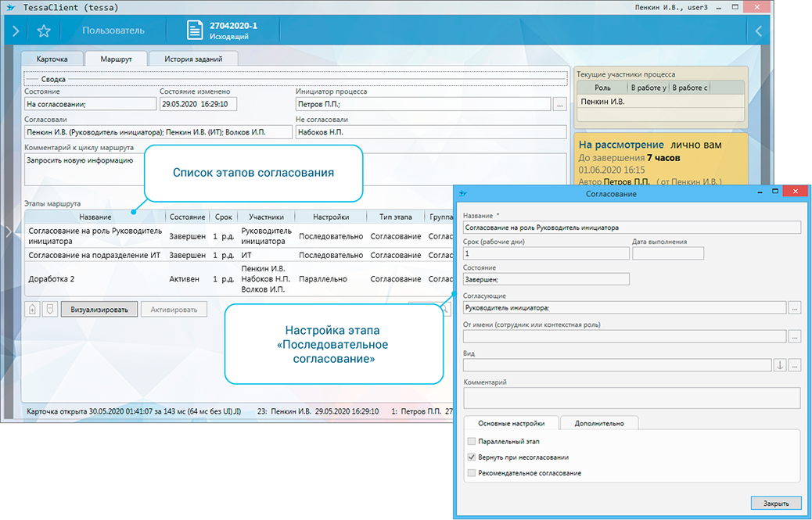Viewport: 812px width, 520px height.
Task: Click the Визуализировать button
Action: pos(99,309)
